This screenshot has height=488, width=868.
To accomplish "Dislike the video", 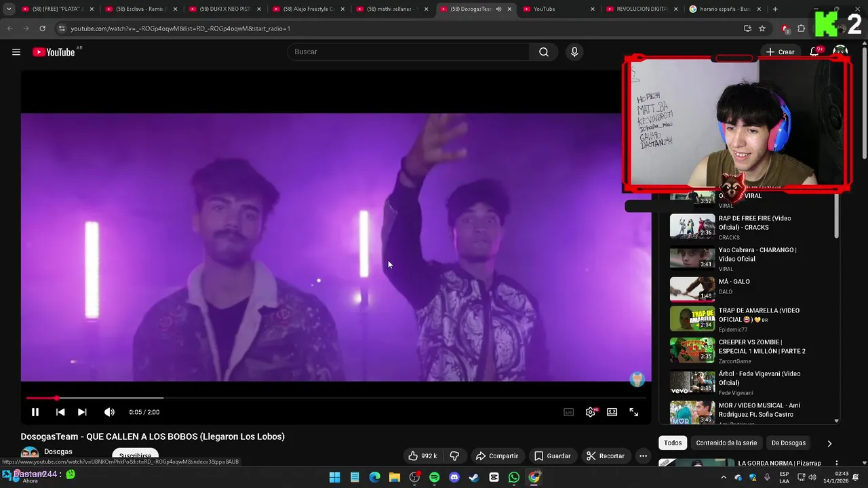I will [454, 456].
